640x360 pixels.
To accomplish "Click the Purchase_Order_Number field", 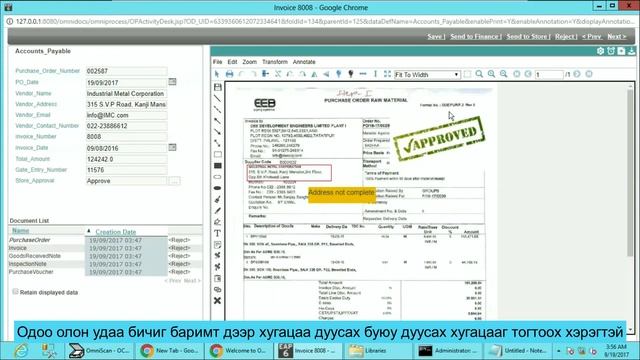I will tap(126, 71).
